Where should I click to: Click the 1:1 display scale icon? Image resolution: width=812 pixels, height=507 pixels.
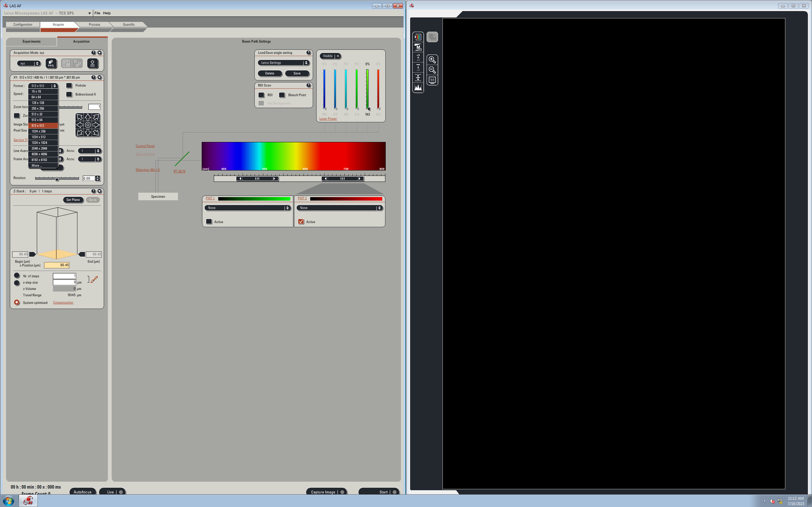pyautogui.click(x=432, y=80)
